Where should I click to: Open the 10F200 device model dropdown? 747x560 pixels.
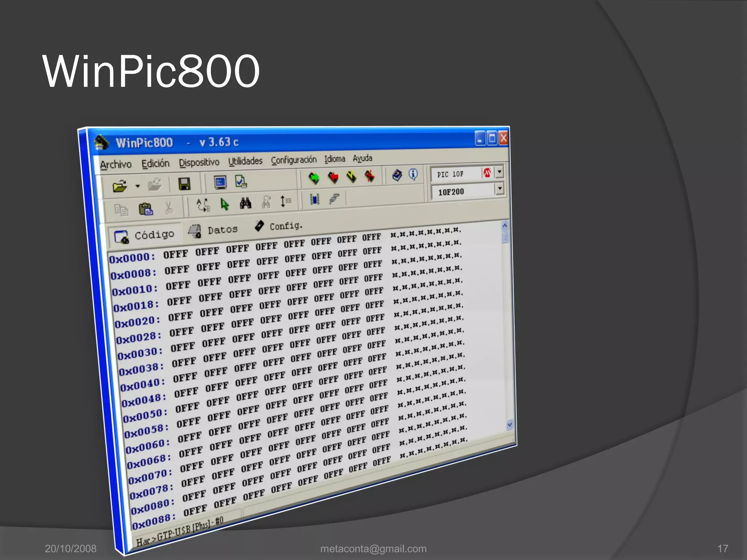point(499,188)
